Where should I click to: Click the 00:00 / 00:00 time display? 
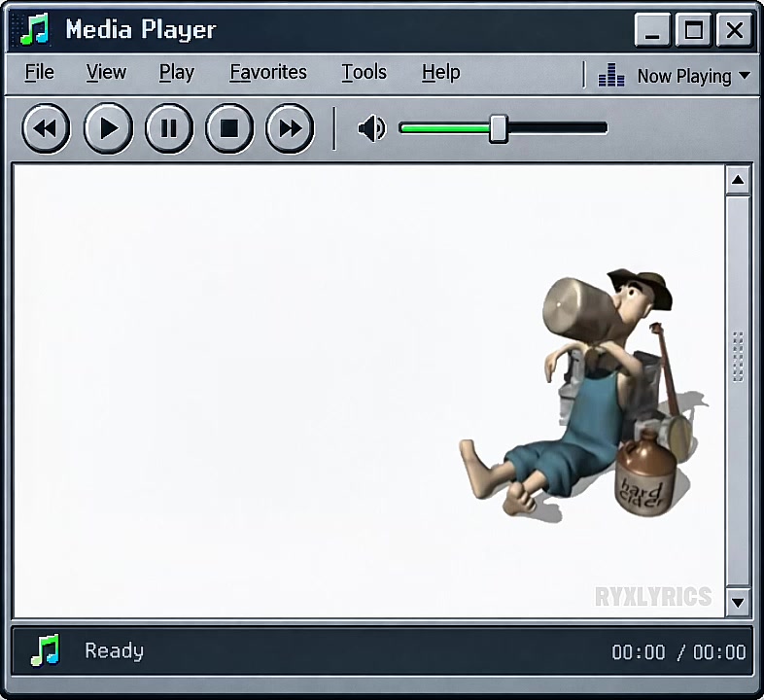click(x=678, y=651)
